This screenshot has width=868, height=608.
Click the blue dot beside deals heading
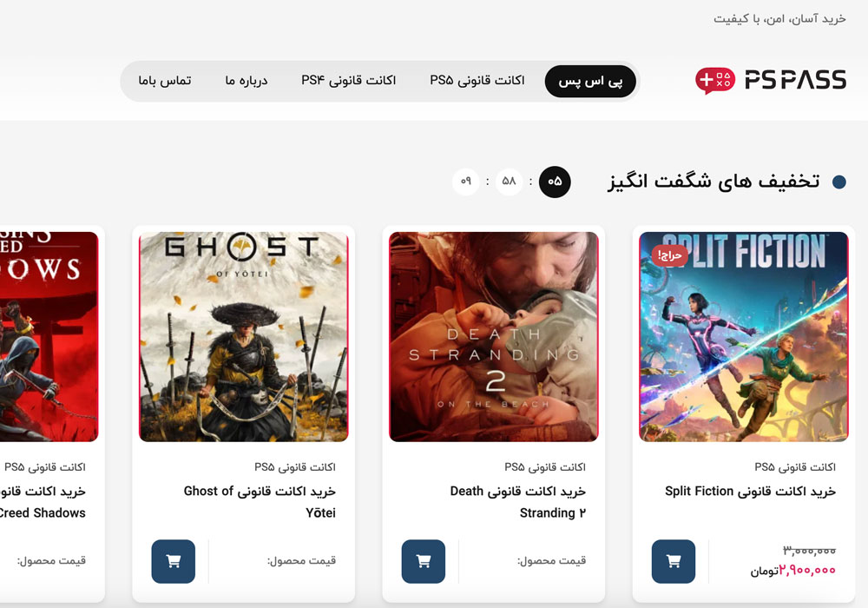pyautogui.click(x=839, y=182)
